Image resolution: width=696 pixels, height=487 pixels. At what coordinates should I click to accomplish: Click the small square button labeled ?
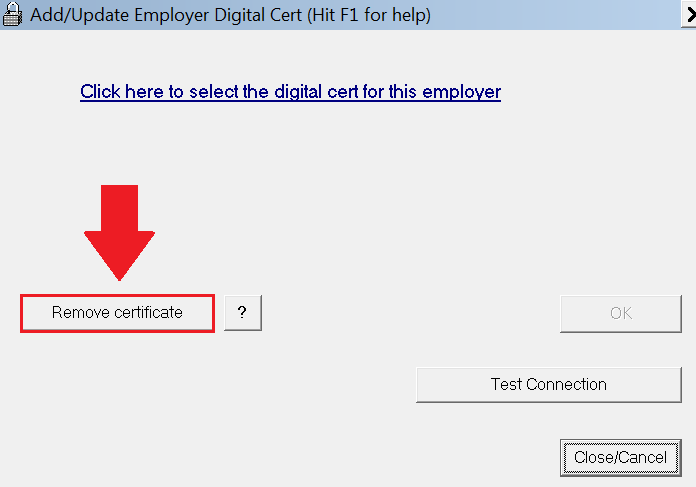click(x=243, y=313)
